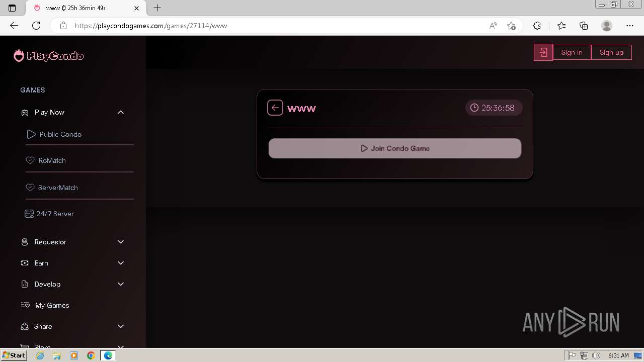Open Chrome from the taskbar
Viewport: 644px width, 362px height.
pos(91,355)
